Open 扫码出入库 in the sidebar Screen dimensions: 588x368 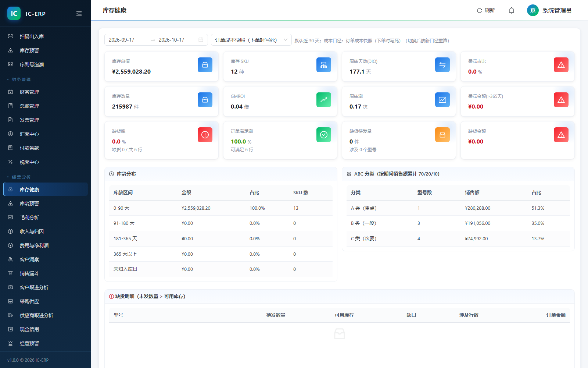(46, 36)
